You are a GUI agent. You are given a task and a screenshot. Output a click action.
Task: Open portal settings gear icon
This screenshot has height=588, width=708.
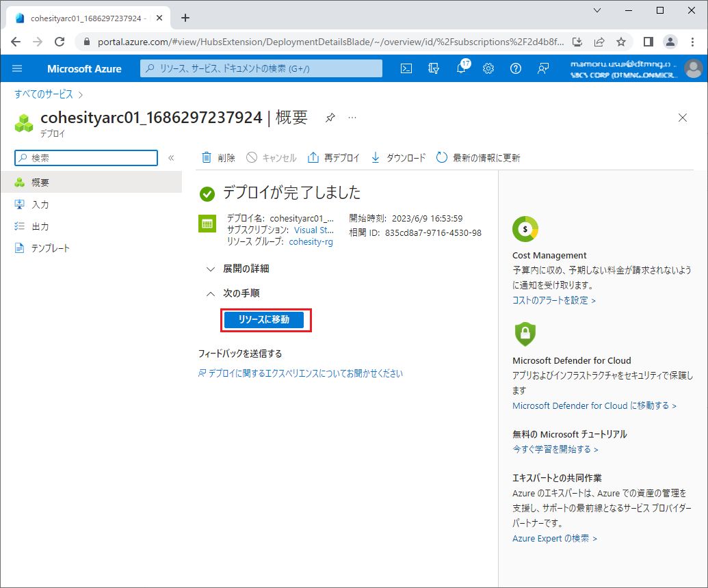click(488, 68)
